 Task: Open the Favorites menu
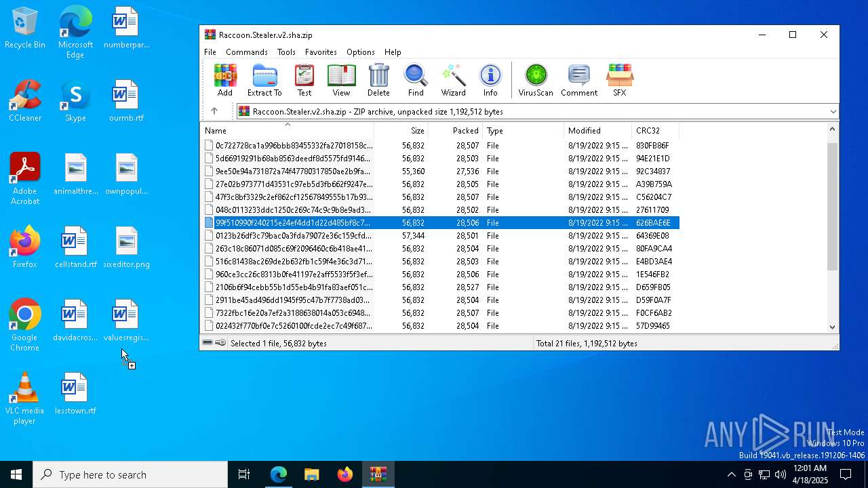coord(321,52)
